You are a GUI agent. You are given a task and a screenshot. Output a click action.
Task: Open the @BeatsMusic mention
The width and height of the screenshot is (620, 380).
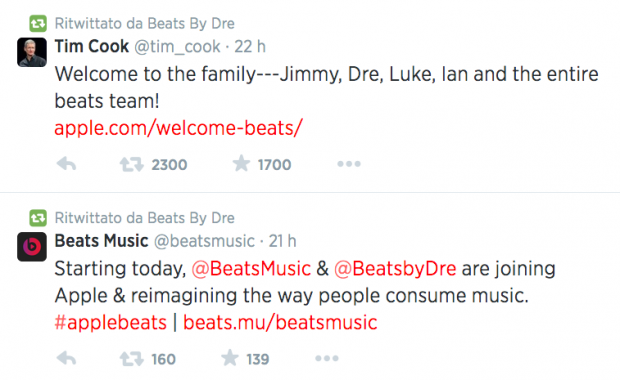(x=251, y=268)
